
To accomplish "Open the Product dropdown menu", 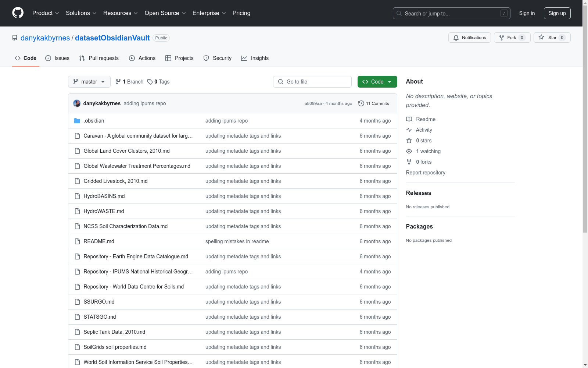I will 46,13.
